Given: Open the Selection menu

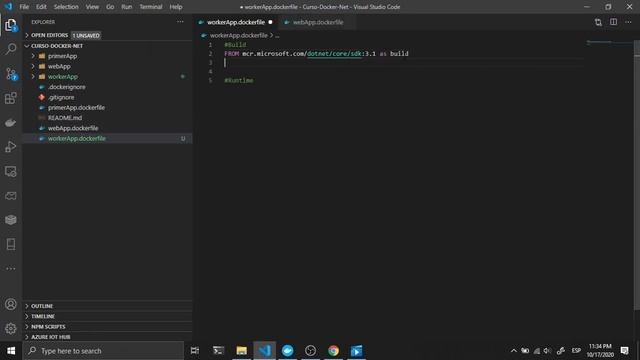Looking at the screenshot, I should (x=66, y=7).
